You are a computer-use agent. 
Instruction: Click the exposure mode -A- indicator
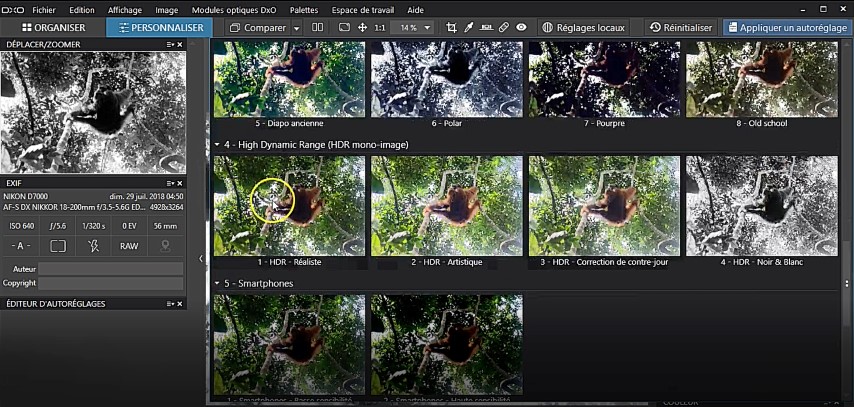21,246
